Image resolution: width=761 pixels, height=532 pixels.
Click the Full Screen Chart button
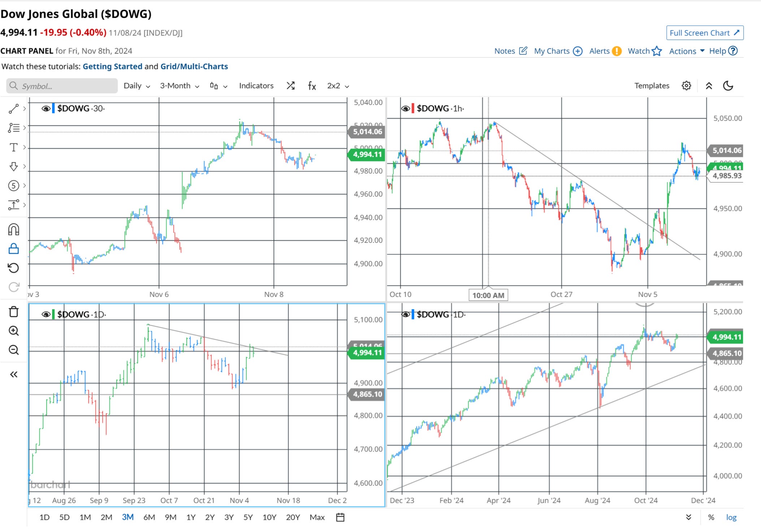tap(704, 33)
